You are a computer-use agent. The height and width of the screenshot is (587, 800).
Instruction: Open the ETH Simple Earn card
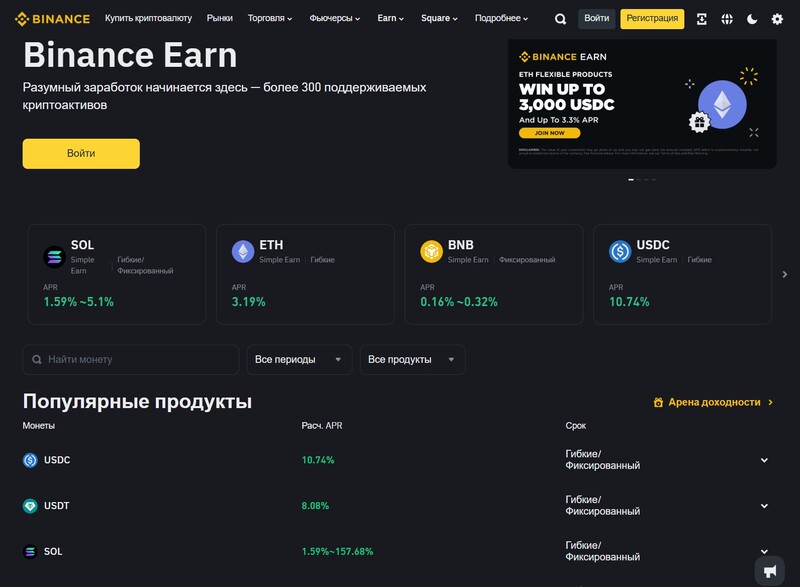click(x=305, y=274)
